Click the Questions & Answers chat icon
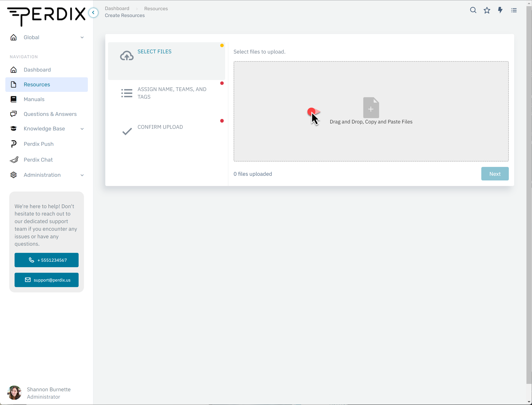Screen dimensions: 532x405 pyautogui.click(x=14, y=114)
